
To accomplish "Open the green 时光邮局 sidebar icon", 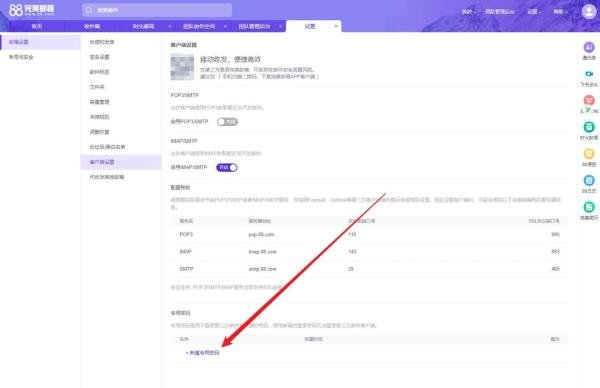I will tap(589, 127).
